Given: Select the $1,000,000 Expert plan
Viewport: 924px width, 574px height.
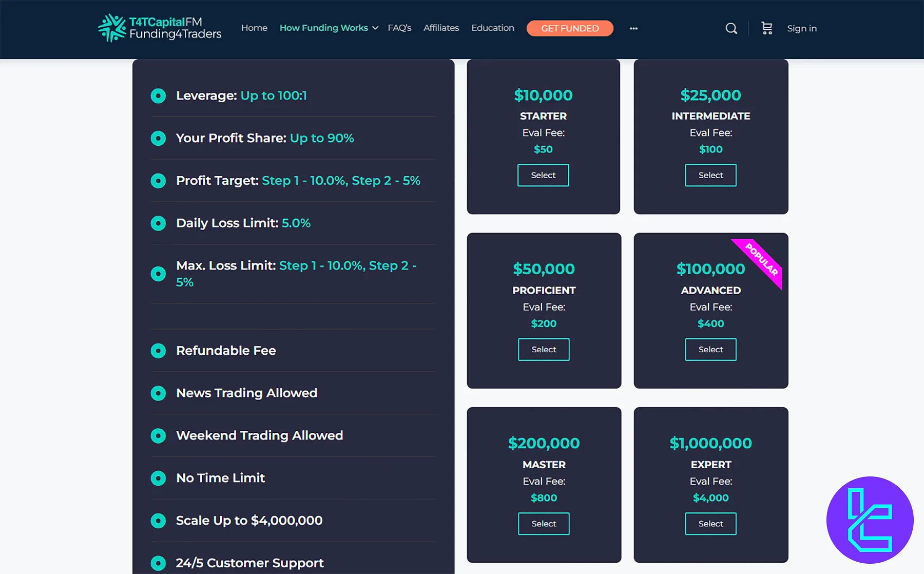Looking at the screenshot, I should click(710, 523).
